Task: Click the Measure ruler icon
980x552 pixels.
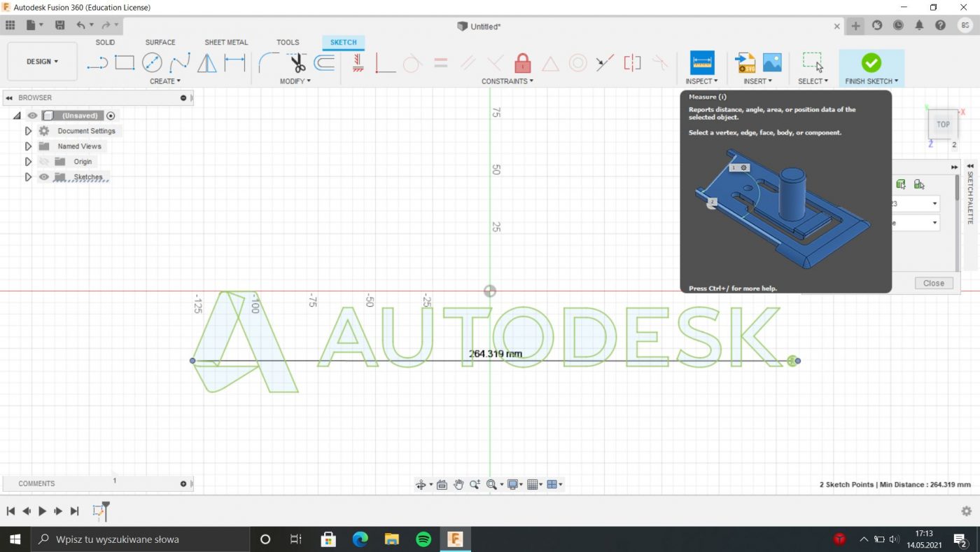Action: tap(701, 63)
